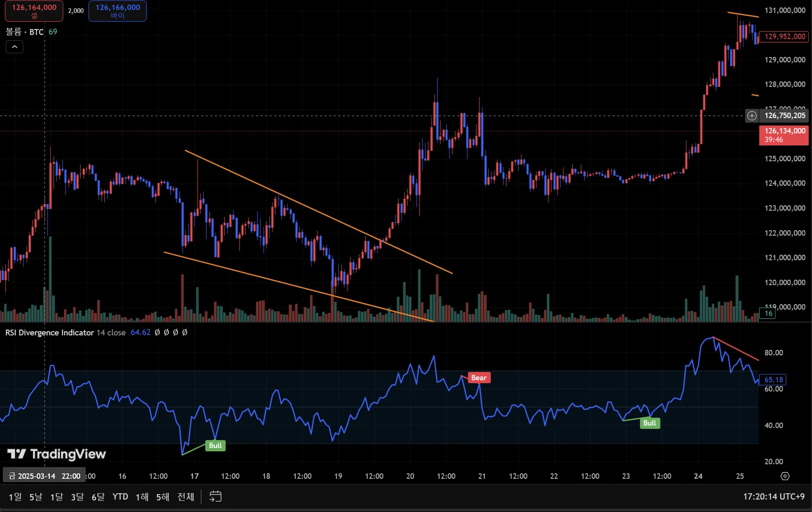Open the 볼륨 BTC volume legend
Screen dimensions: 812x512
point(25,32)
